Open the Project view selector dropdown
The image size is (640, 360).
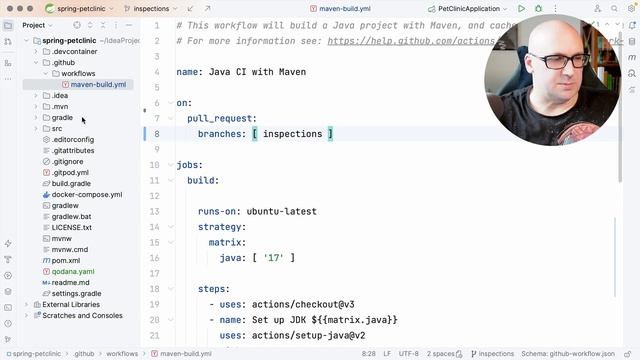pyautogui.click(x=38, y=25)
